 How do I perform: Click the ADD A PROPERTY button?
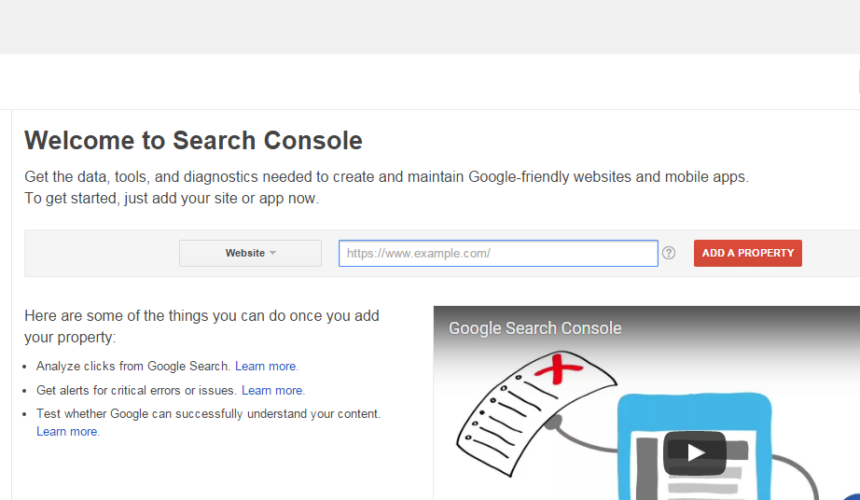pyautogui.click(x=748, y=253)
